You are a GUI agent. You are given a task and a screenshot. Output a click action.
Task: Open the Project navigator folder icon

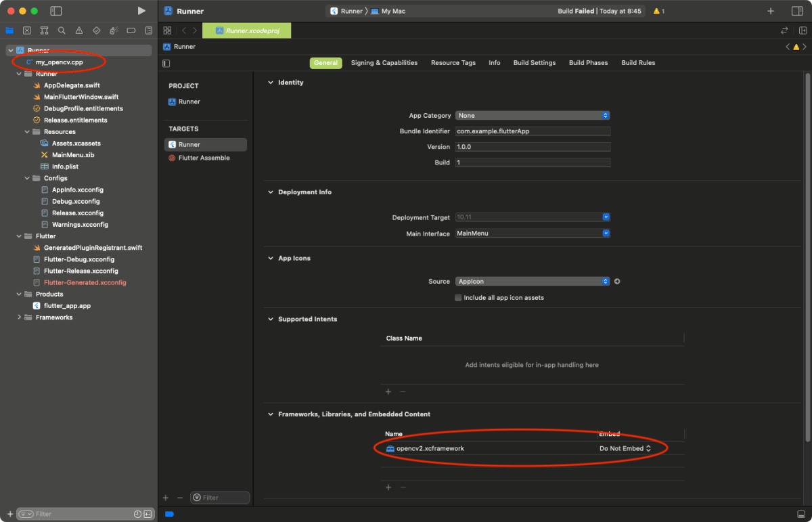[9, 30]
